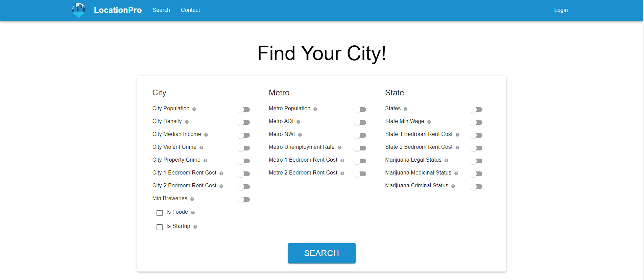This screenshot has height=280, width=644.
Task: Enable the State Min Wage toggle
Action: pyautogui.click(x=476, y=122)
